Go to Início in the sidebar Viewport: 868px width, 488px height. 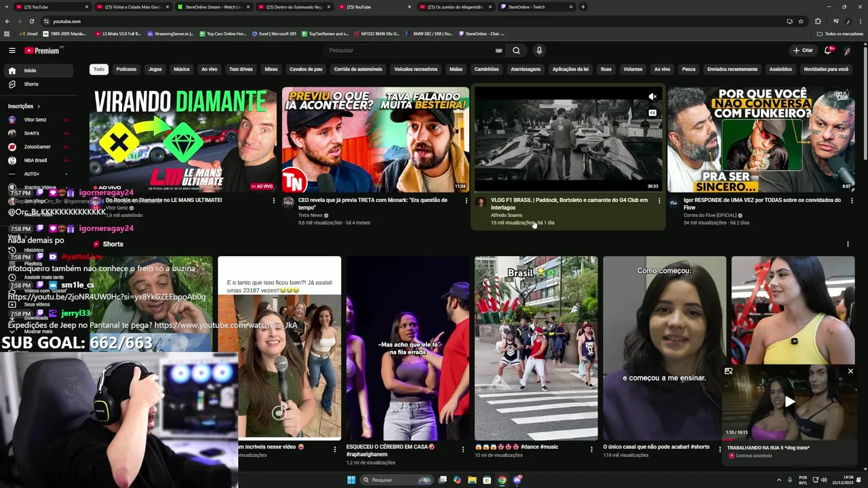pos(38,70)
